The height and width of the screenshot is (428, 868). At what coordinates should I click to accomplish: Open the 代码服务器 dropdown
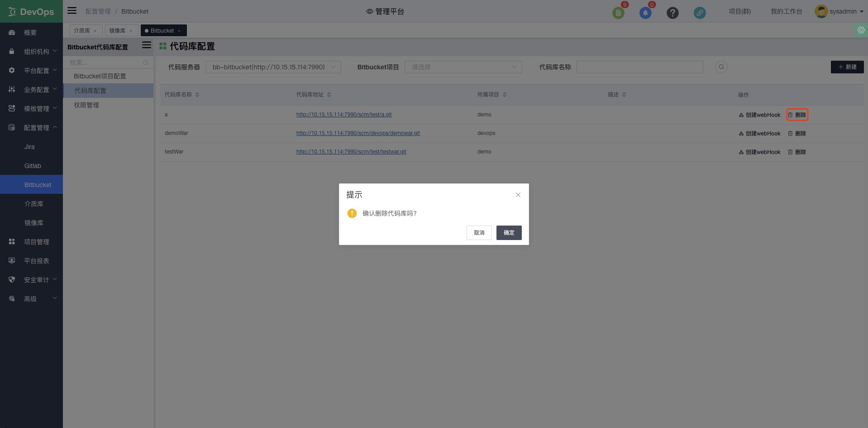pos(273,67)
